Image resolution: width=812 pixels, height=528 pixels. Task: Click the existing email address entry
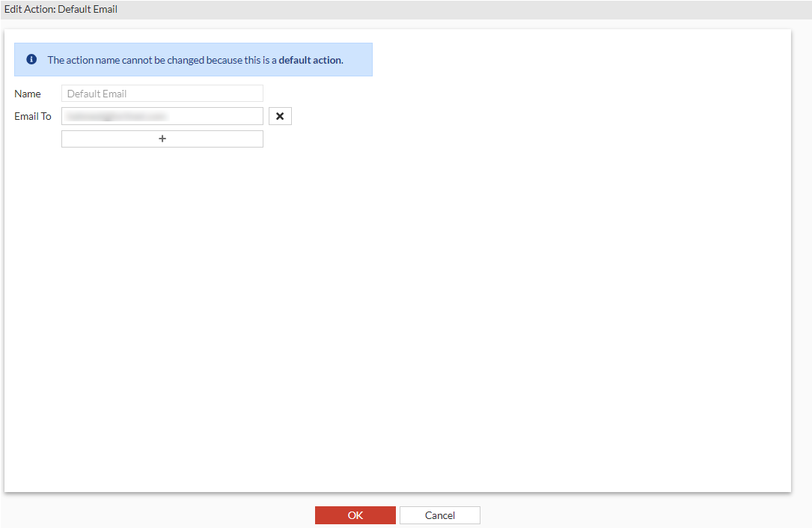(162, 115)
